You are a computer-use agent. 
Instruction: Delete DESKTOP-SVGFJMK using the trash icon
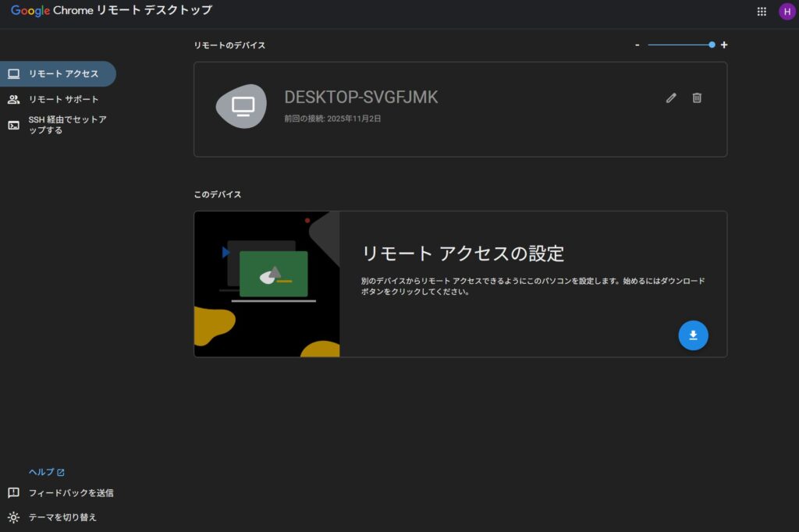point(697,98)
